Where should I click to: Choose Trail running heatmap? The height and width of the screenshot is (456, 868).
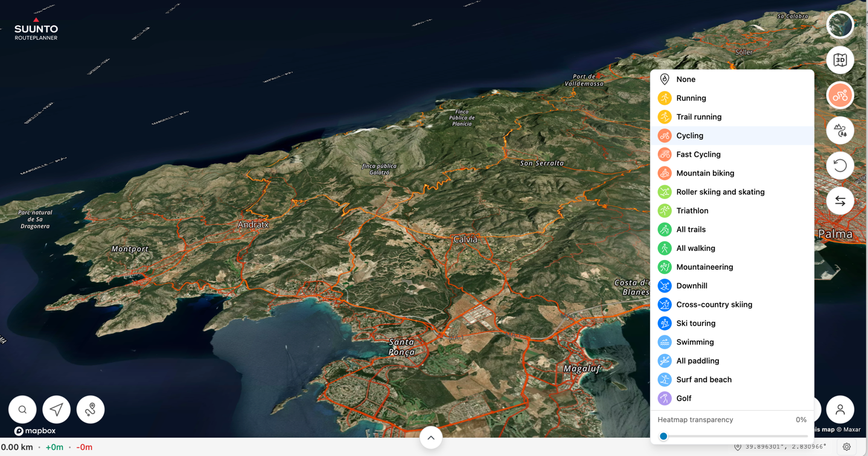(x=698, y=117)
